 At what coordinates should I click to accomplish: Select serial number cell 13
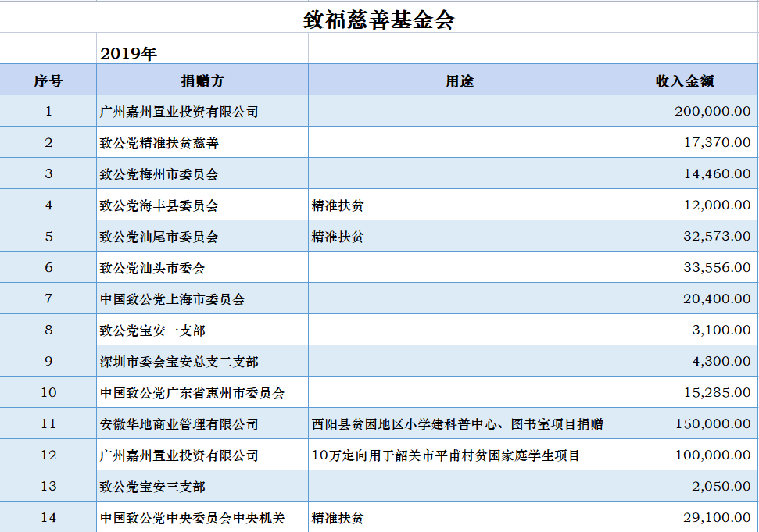tap(48, 486)
